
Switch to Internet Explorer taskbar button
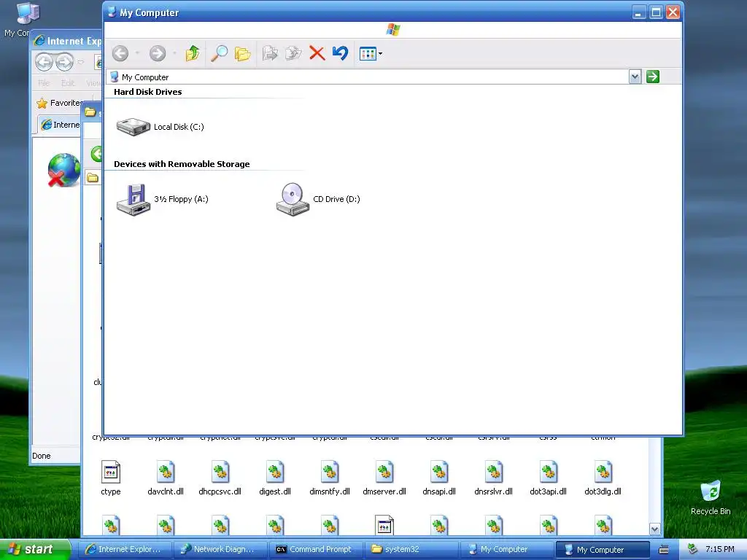click(124, 549)
